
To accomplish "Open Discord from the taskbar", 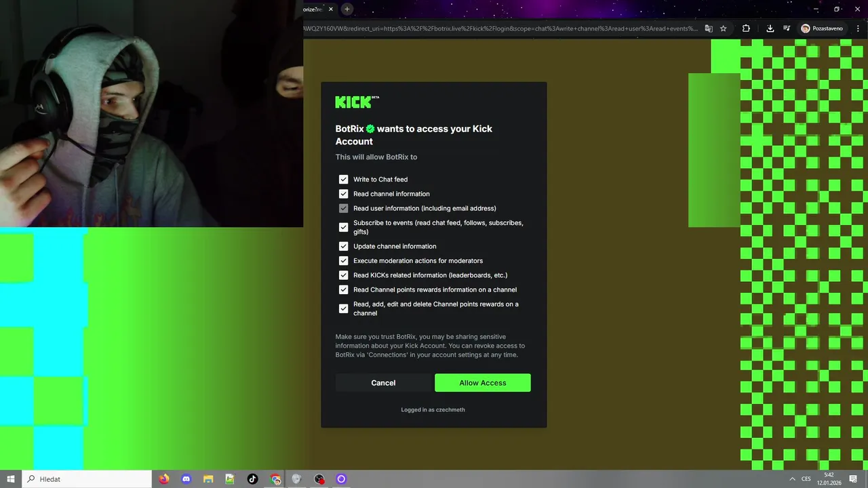I will (x=186, y=479).
